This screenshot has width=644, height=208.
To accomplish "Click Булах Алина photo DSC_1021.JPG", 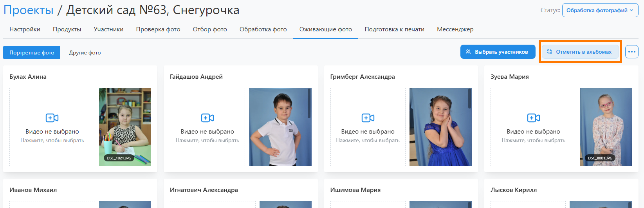I will (125, 127).
